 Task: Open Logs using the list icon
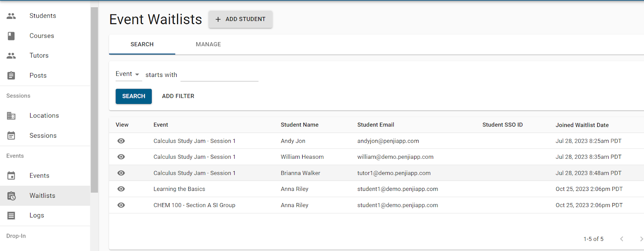coord(11,216)
